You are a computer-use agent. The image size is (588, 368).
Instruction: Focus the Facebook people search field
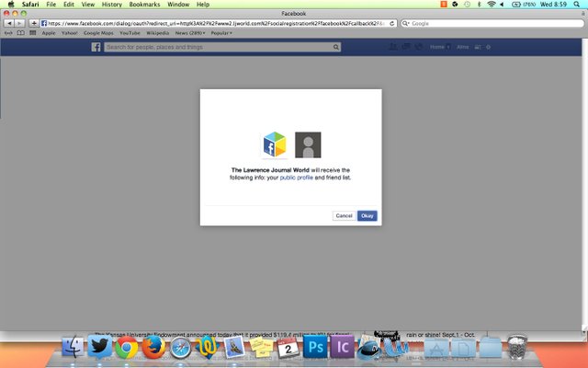point(219,47)
